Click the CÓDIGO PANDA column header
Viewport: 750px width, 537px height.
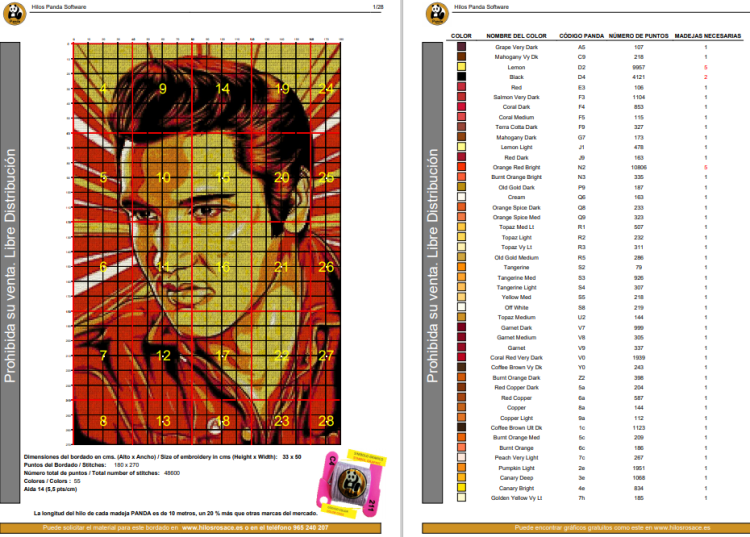(581, 36)
